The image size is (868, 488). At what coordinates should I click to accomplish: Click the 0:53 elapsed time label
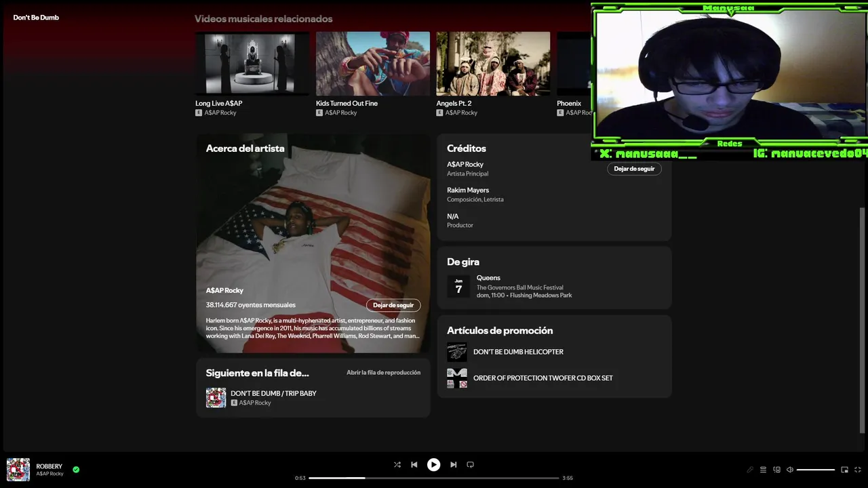300,478
